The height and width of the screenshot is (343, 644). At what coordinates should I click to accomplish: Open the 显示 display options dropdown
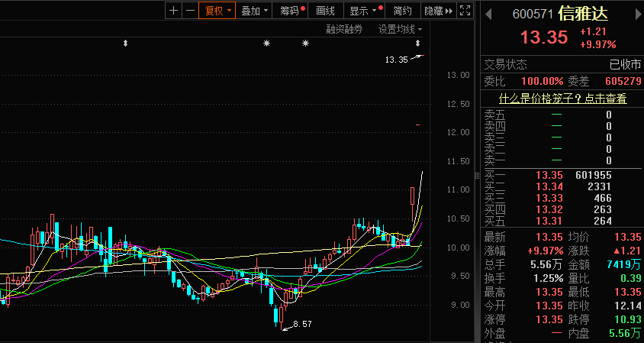pyautogui.click(x=363, y=11)
